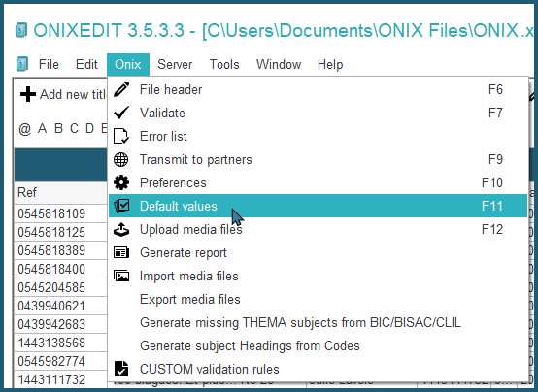Open the File menu
The image size is (538, 392).
click(x=49, y=64)
